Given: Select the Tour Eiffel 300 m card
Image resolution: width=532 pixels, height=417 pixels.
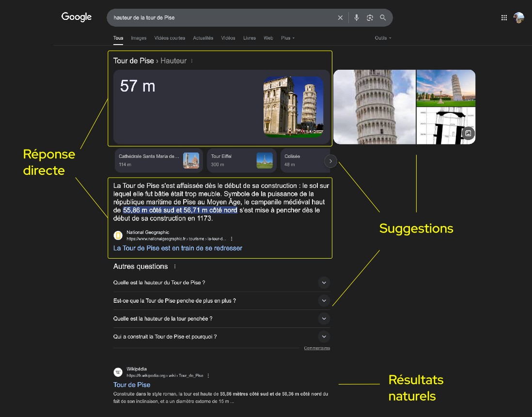Looking at the screenshot, I should click(x=241, y=160).
